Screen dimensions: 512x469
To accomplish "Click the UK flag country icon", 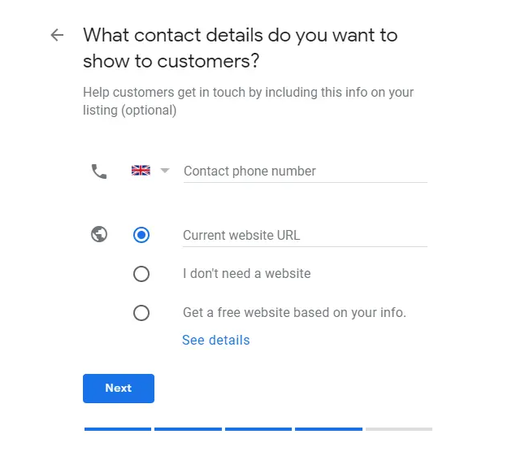I will point(141,170).
